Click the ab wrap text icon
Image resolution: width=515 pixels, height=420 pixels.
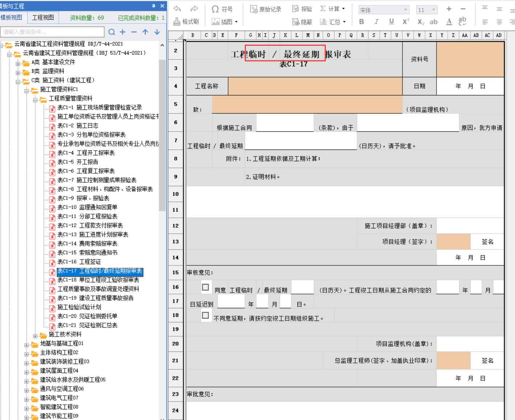[x=462, y=21]
